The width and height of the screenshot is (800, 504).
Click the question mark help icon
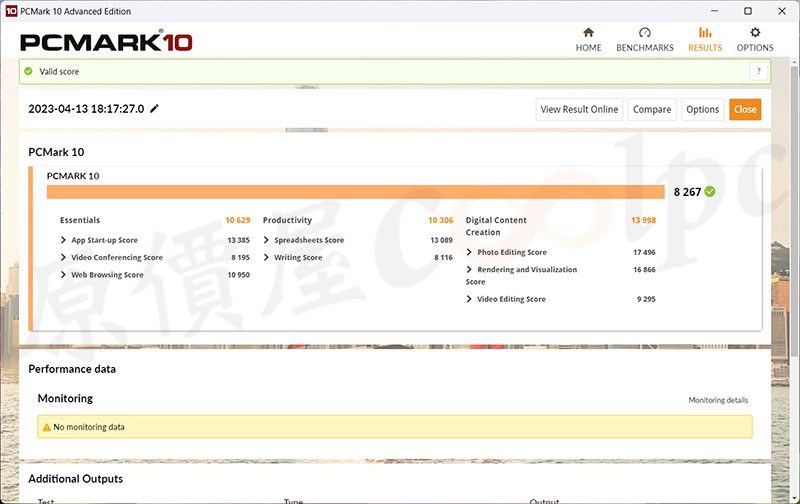point(759,71)
